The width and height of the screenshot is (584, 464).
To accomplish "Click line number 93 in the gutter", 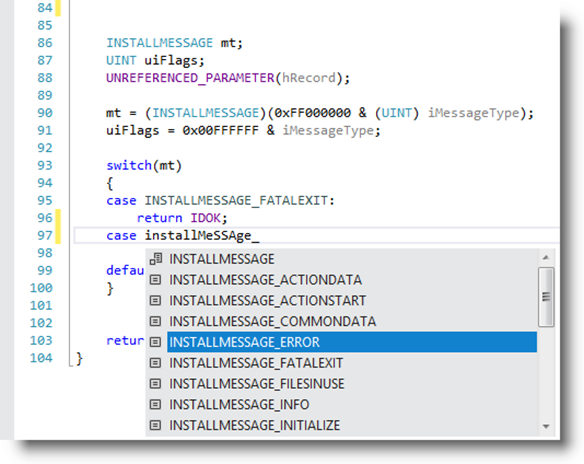I will [45, 165].
